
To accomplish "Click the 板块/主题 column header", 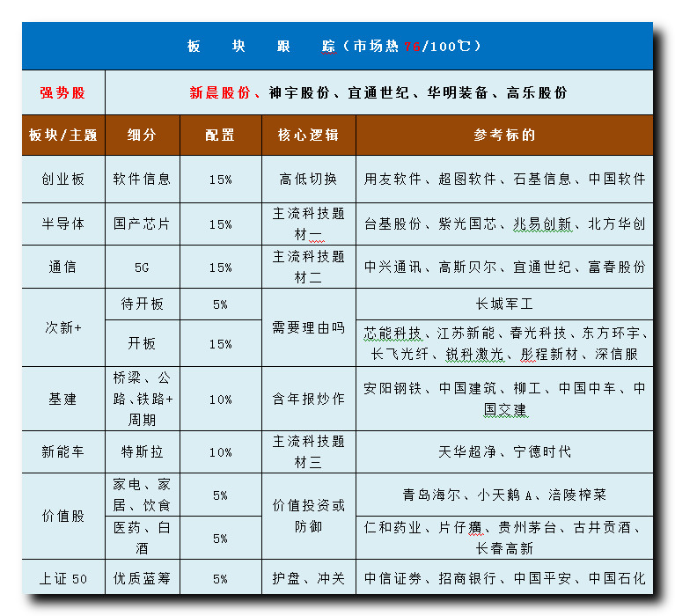I will (x=62, y=136).
